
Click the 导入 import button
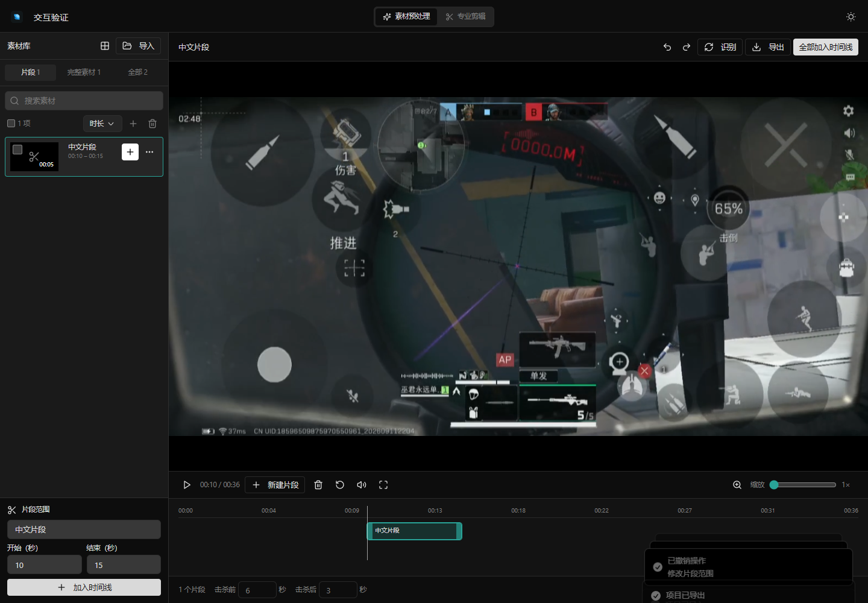point(139,46)
